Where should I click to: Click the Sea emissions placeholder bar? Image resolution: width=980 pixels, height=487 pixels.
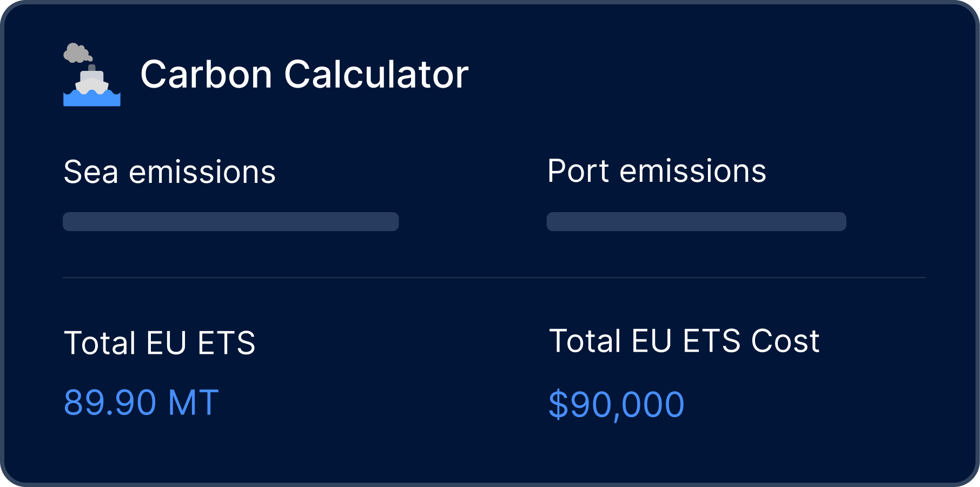(230, 222)
